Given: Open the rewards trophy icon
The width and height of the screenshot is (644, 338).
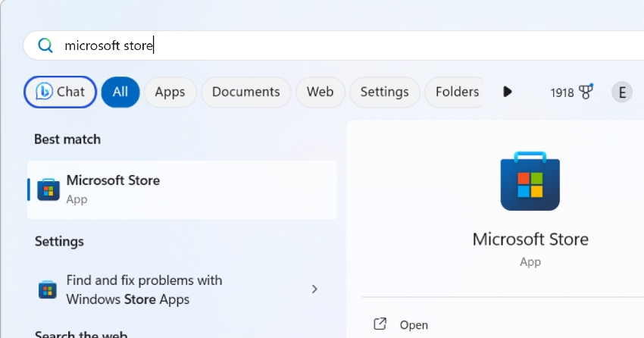Looking at the screenshot, I should [x=585, y=92].
